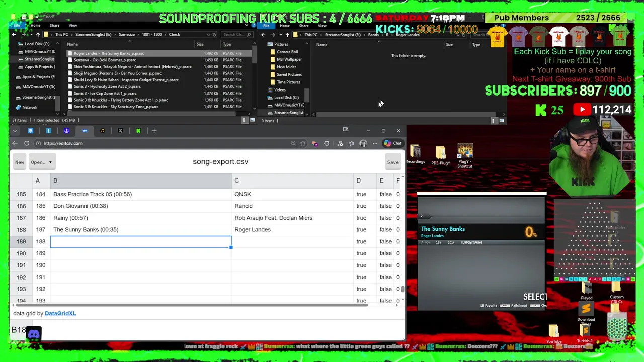Image resolution: width=644 pixels, height=362 pixels.
Task: Open recent locations dropdown in left Explorer
Action: click(30, 35)
